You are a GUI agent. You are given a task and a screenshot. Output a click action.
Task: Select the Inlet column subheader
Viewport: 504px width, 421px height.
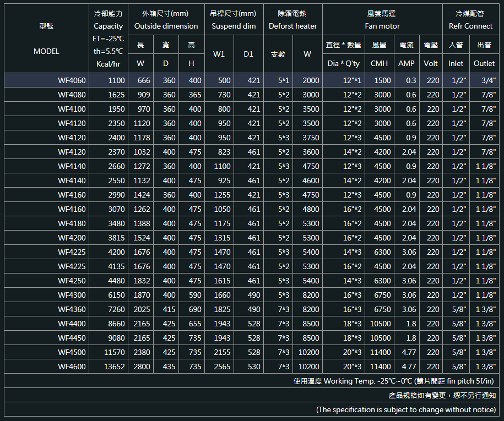click(x=456, y=64)
